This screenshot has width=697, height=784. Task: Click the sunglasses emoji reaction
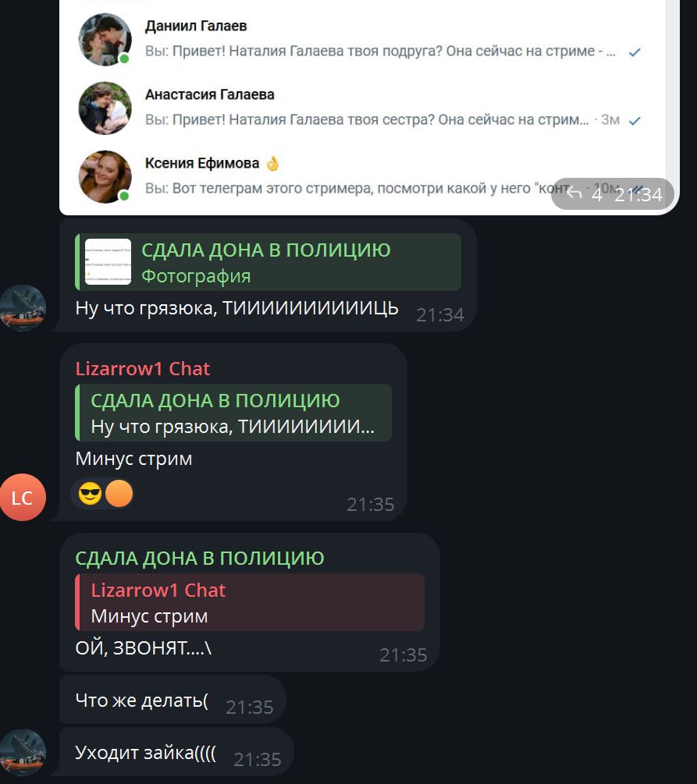90,494
